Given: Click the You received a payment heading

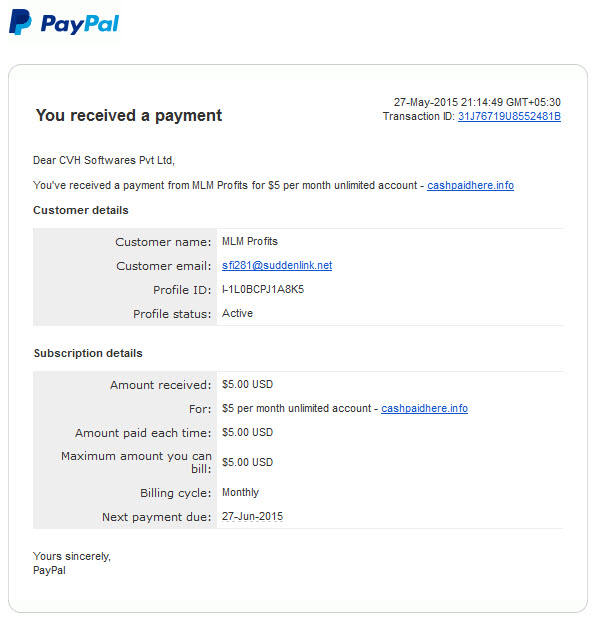Looking at the screenshot, I should tap(128, 116).
